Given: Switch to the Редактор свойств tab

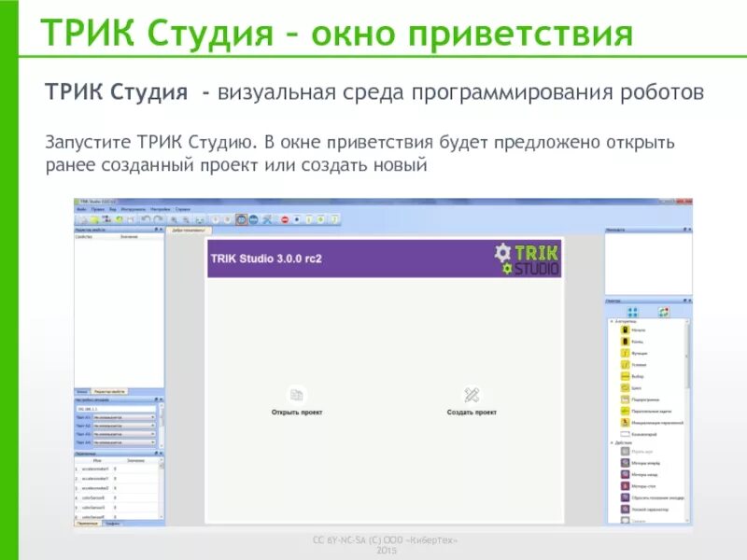Looking at the screenshot, I should coord(109,391).
